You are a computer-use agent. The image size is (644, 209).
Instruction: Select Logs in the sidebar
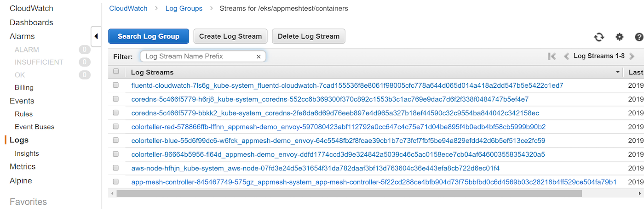click(19, 140)
